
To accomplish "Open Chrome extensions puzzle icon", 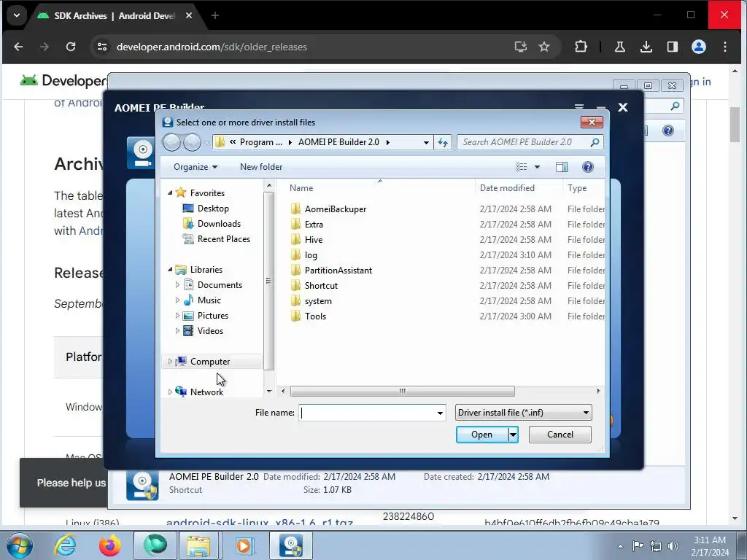I will tap(581, 47).
